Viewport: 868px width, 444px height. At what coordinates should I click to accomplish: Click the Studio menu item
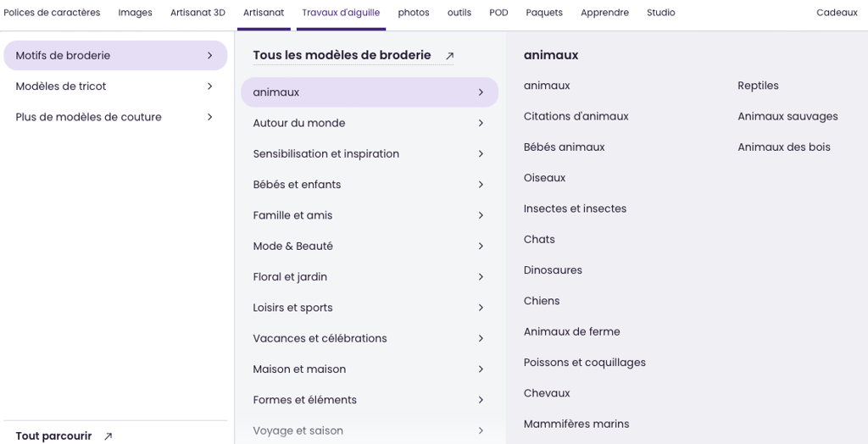click(660, 13)
